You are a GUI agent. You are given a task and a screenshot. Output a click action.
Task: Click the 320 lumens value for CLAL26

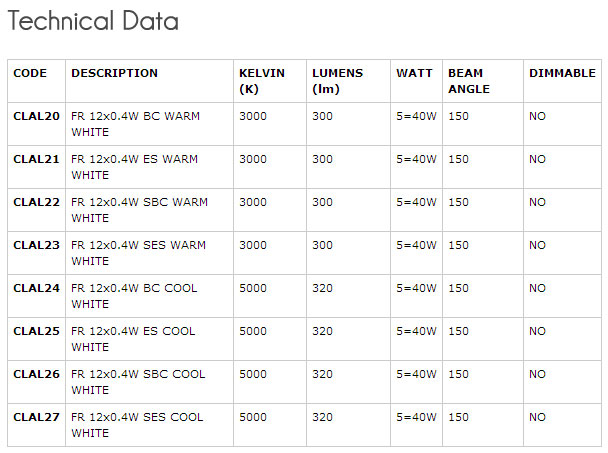pyautogui.click(x=322, y=374)
